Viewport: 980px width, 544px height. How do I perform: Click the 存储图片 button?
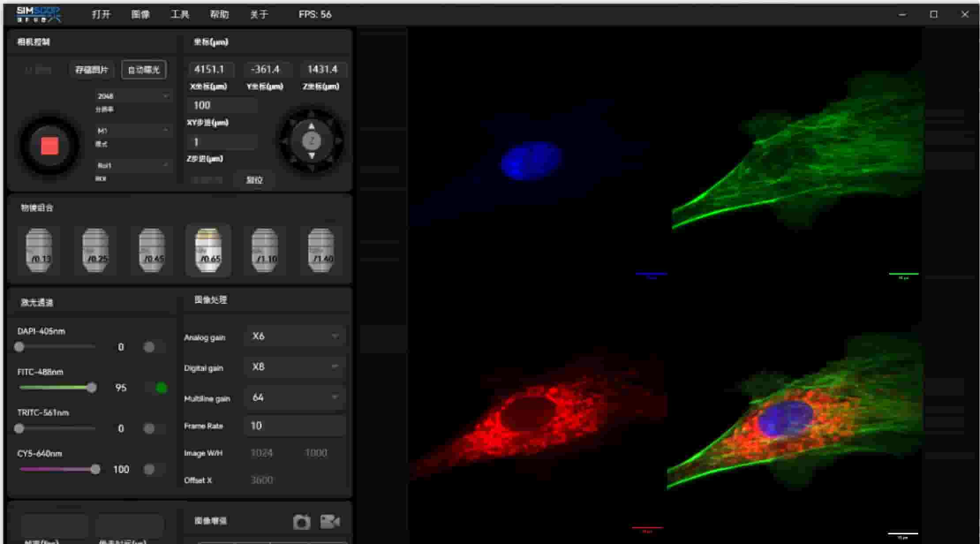coord(91,70)
